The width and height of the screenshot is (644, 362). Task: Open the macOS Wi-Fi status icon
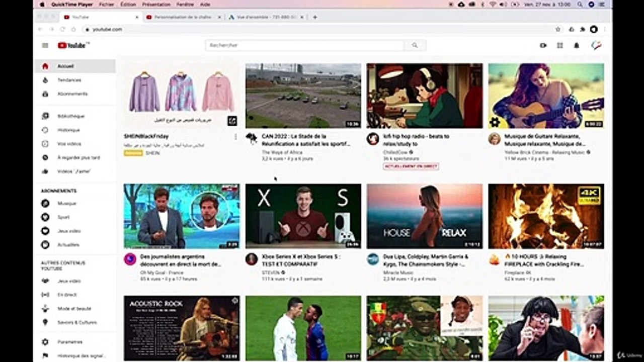493,4
